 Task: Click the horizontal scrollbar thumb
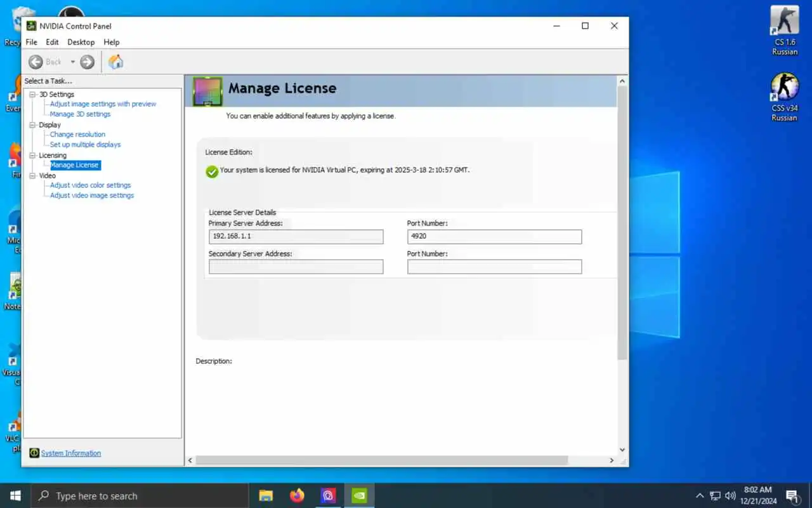(x=382, y=460)
